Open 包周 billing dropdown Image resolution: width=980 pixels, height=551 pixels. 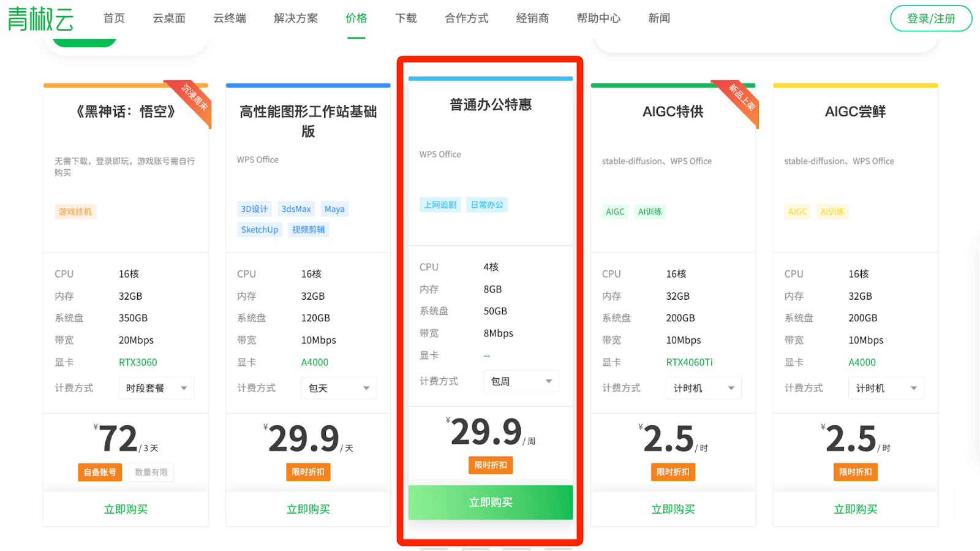521,381
